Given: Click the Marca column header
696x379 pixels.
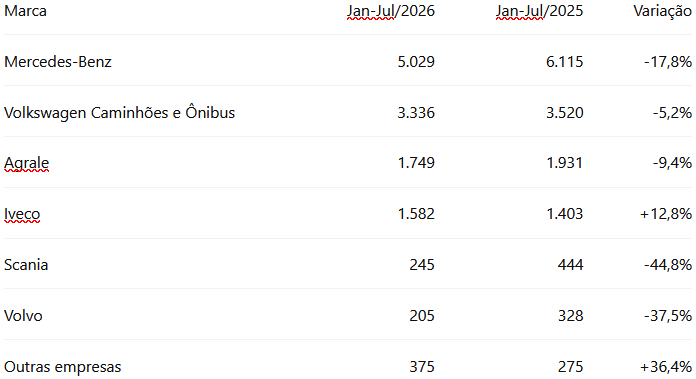Looking at the screenshot, I should point(25,11).
